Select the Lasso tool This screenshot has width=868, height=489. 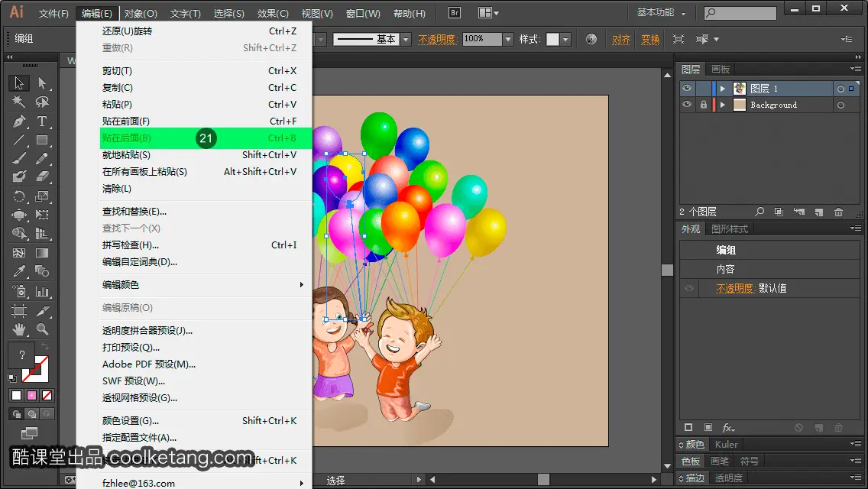(x=42, y=102)
